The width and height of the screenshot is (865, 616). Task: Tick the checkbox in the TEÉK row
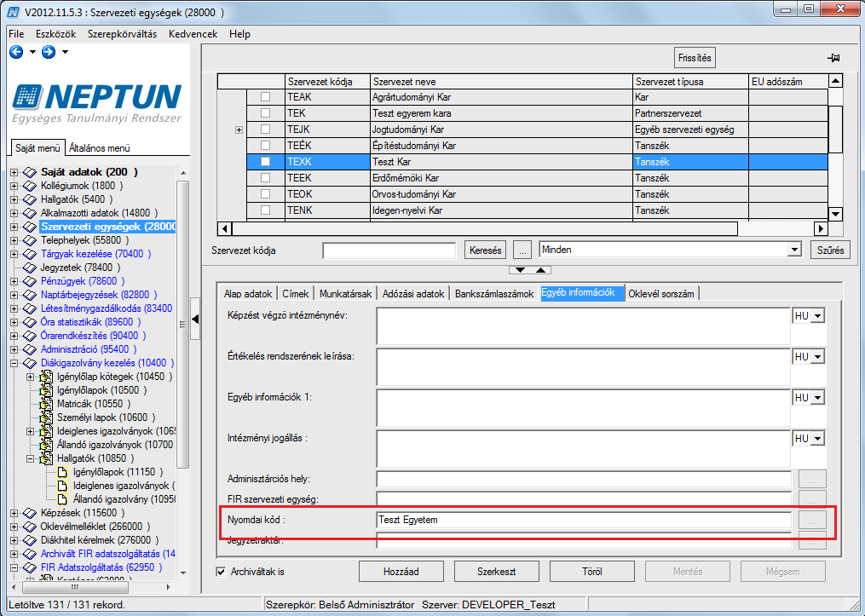[265, 146]
